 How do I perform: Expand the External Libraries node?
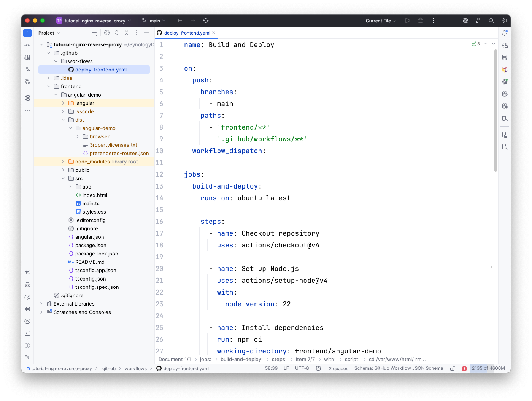click(x=41, y=304)
